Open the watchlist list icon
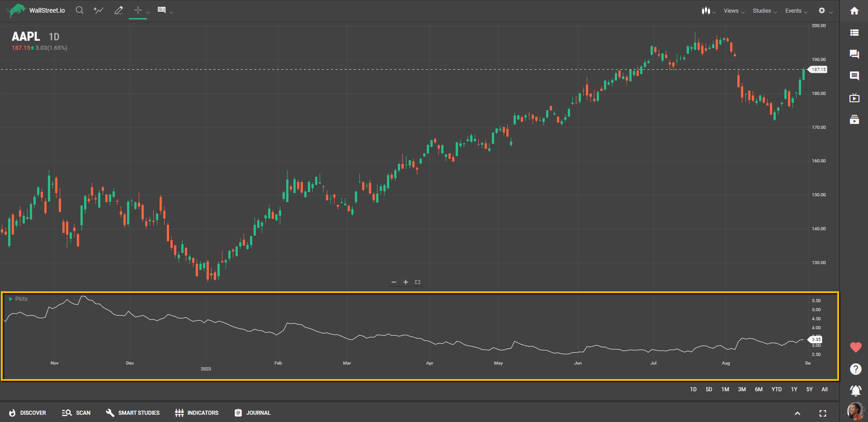 (x=854, y=33)
